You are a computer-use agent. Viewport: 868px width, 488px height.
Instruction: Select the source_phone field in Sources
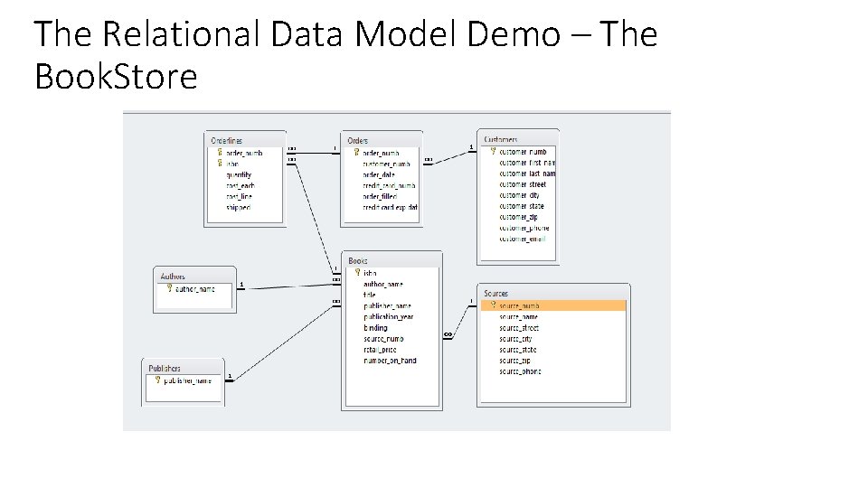[x=521, y=371]
